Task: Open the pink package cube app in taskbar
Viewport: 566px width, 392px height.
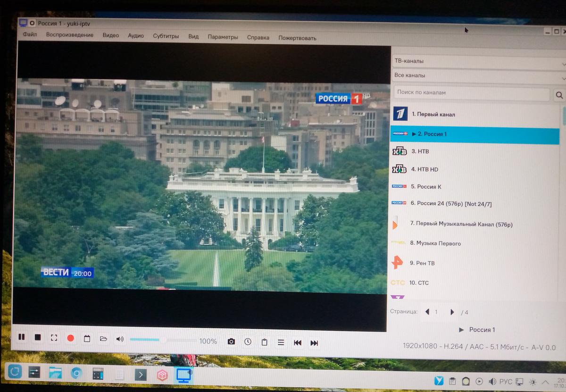Action: (x=162, y=375)
